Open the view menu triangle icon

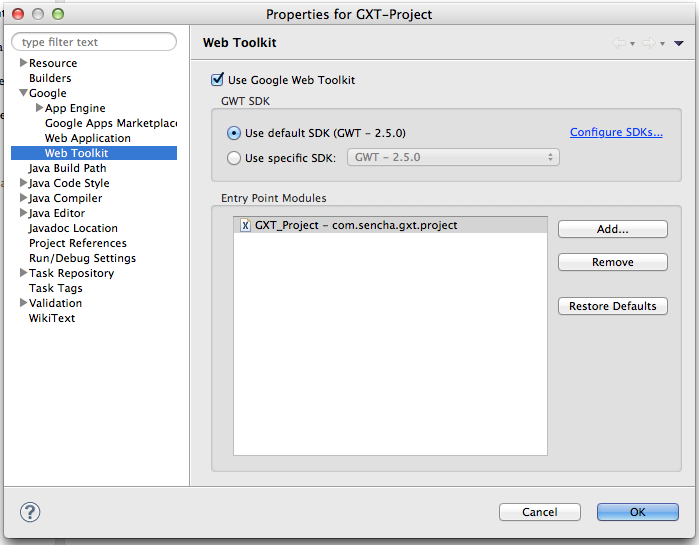click(678, 43)
